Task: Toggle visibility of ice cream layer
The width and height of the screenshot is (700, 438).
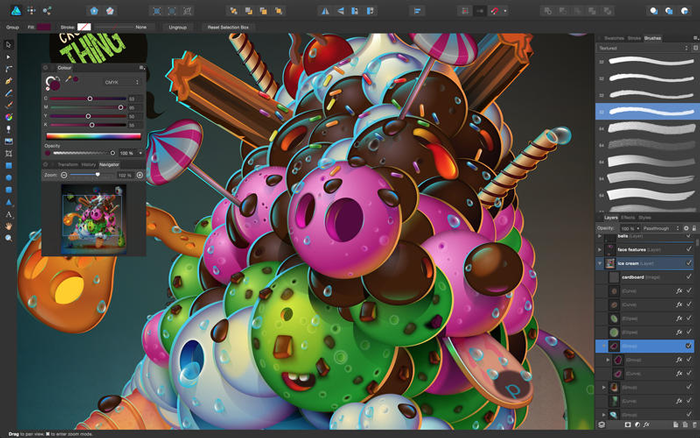Action: point(689,263)
